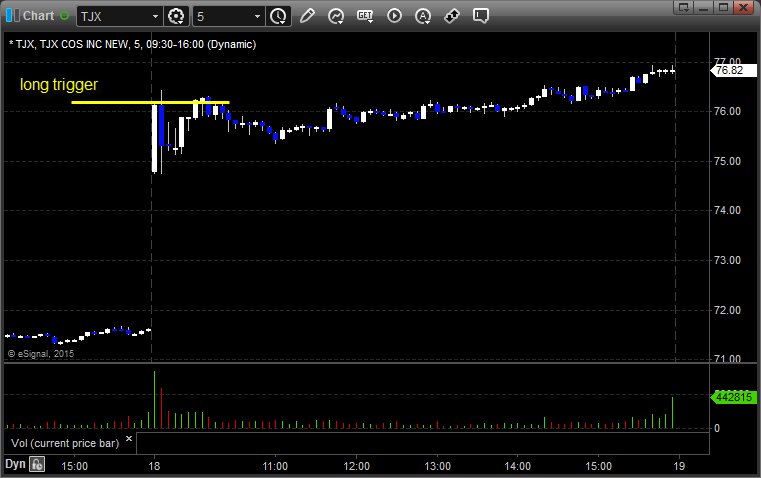The image size is (761, 478).
Task: Select the Vol (current price bar) tab
Action: pyautogui.click(x=65, y=441)
